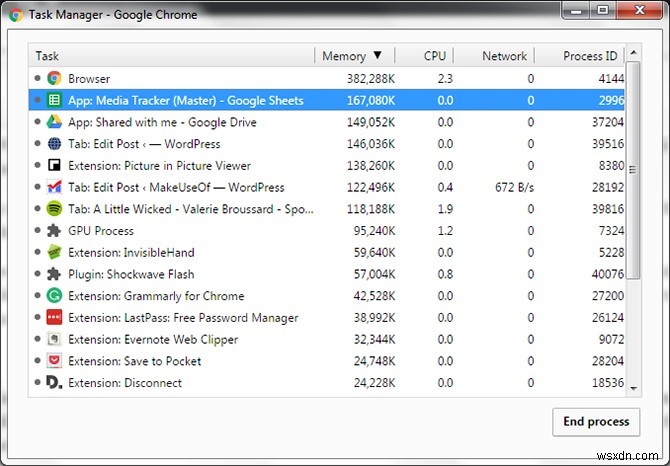670x466 pixels.
Task: Click the Gmail-style icon for the MakeUseOf tab
Action: pos(54,187)
